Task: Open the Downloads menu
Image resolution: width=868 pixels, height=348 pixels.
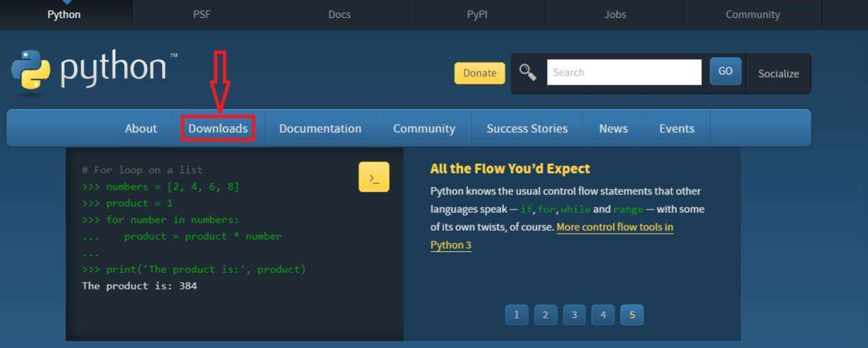Action: pyautogui.click(x=218, y=128)
